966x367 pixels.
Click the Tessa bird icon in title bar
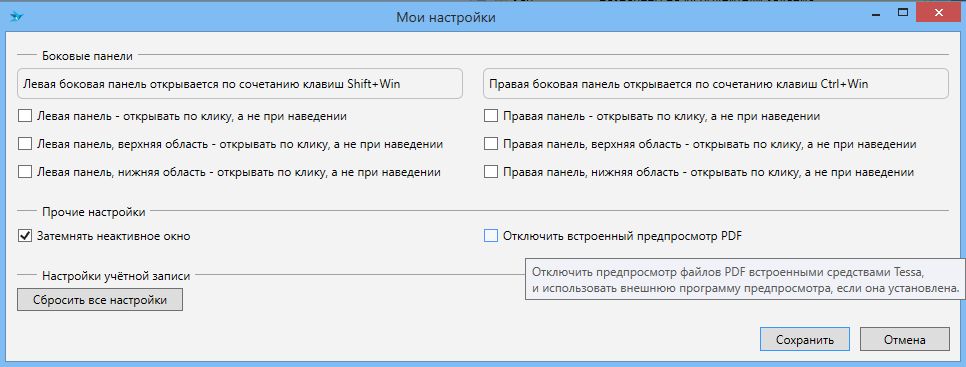point(16,16)
